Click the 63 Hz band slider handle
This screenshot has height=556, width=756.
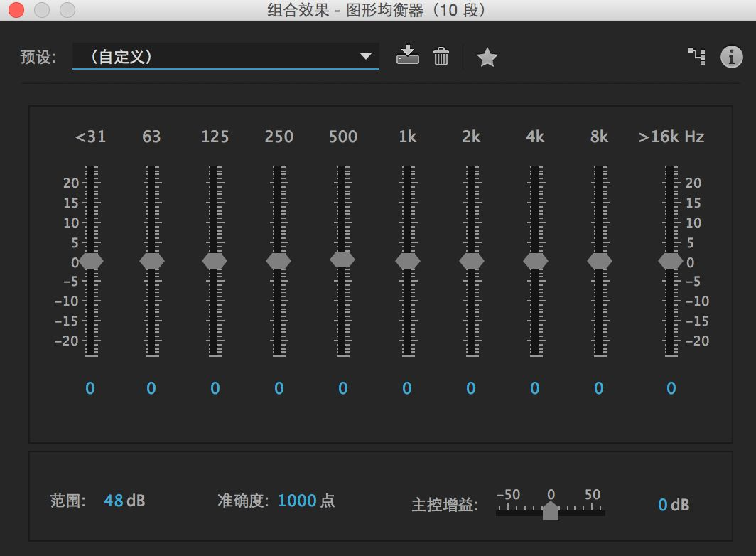(x=151, y=261)
